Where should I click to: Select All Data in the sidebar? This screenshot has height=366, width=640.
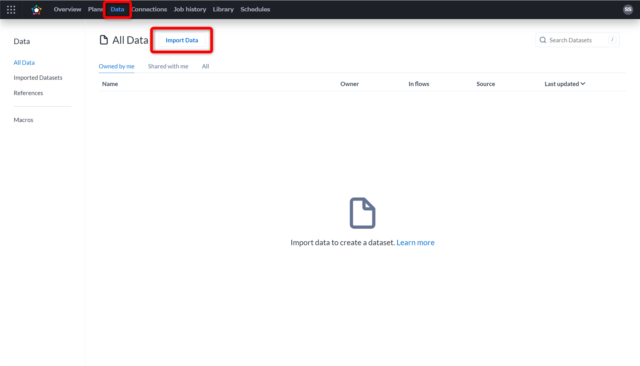click(24, 62)
